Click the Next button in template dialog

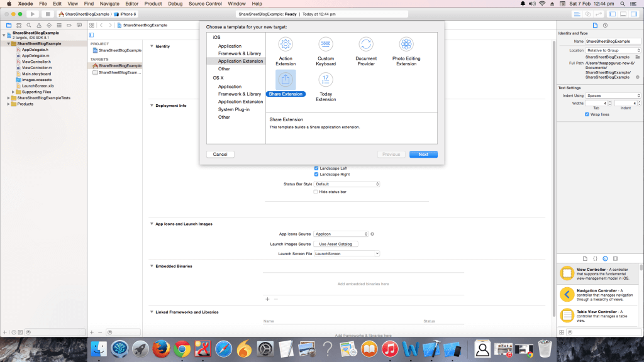pos(423,155)
